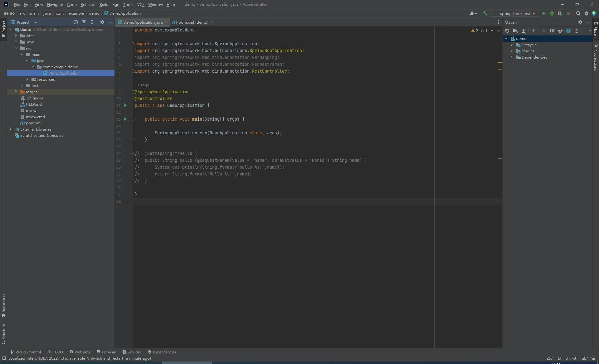This screenshot has height=364, width=599.
Task: Start debugging with the bug icon
Action: 552,13
